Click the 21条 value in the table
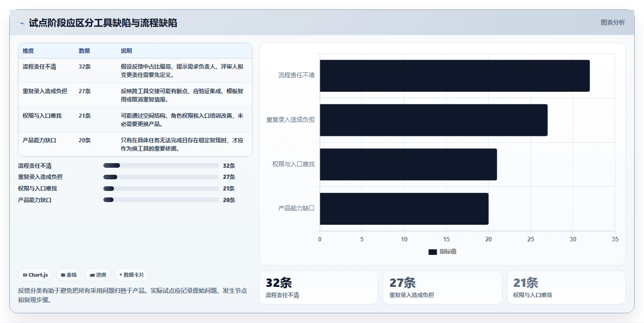 pos(85,116)
